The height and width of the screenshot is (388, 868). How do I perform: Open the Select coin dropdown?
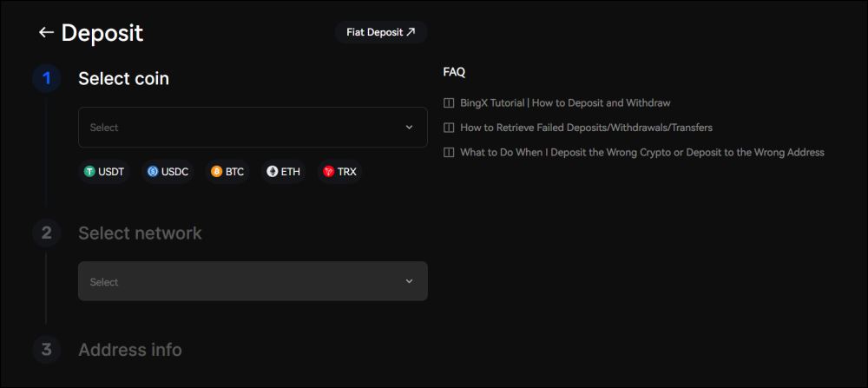pyautogui.click(x=243, y=128)
